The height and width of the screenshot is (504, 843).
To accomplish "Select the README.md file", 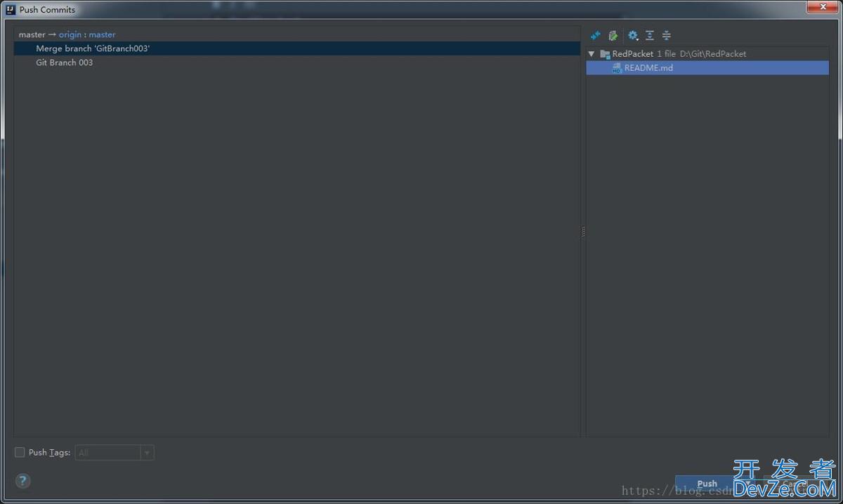I will click(x=648, y=68).
